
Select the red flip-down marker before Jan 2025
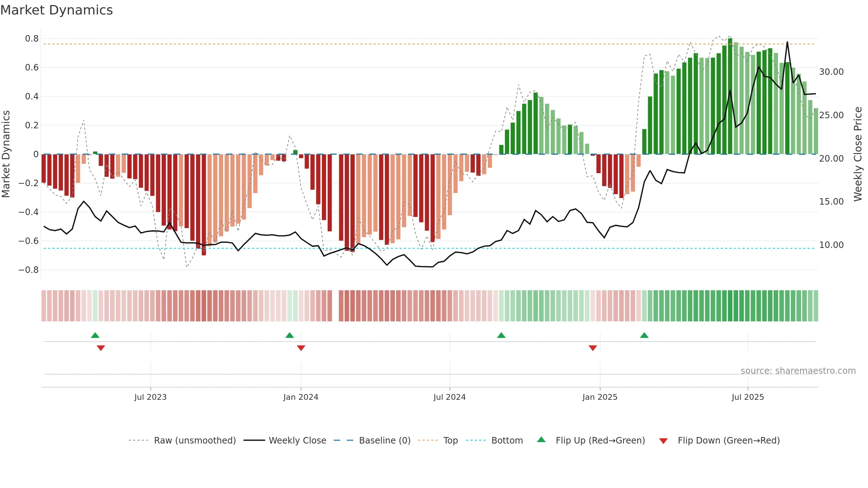593,348
